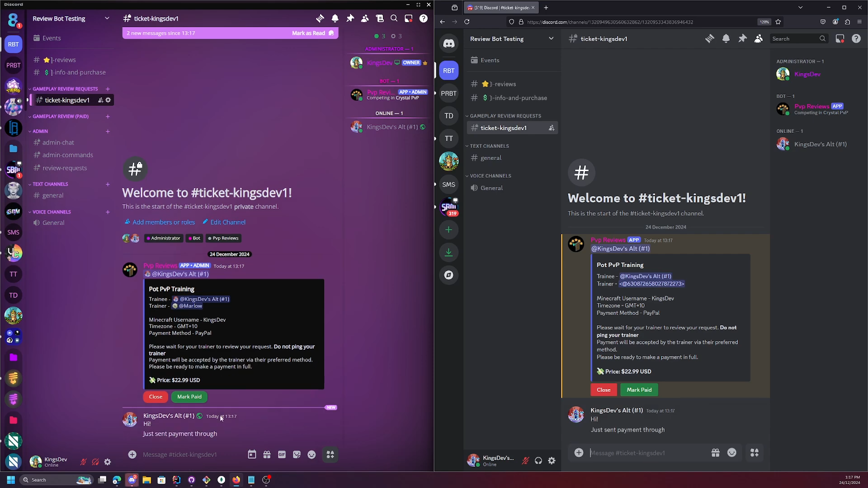Viewport: 868px width, 488px height.
Task: Click Add a Server plus icon
Action: (448, 230)
